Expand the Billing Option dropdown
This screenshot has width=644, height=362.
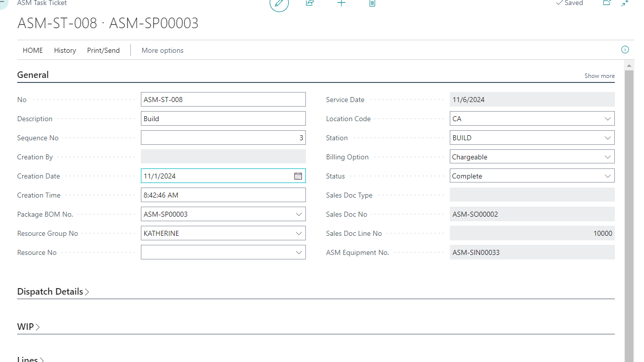607,157
